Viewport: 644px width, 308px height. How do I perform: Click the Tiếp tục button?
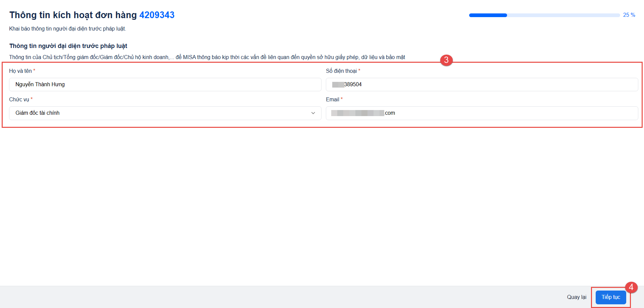click(x=610, y=297)
